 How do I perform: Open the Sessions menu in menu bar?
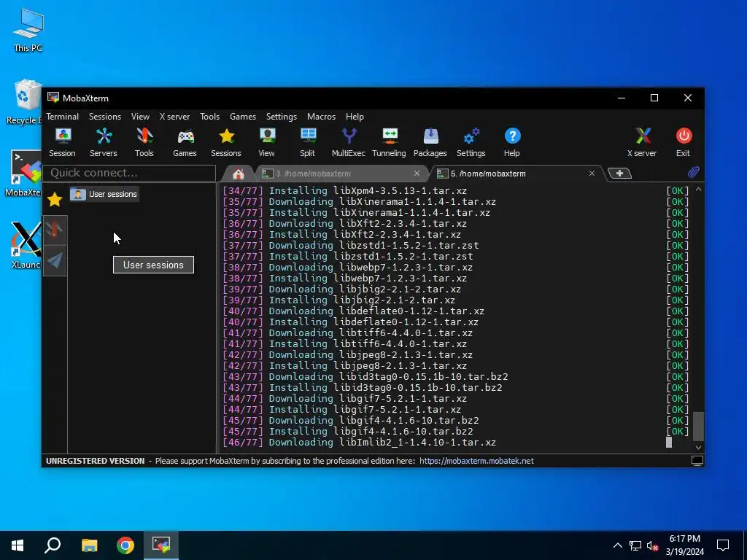105,117
